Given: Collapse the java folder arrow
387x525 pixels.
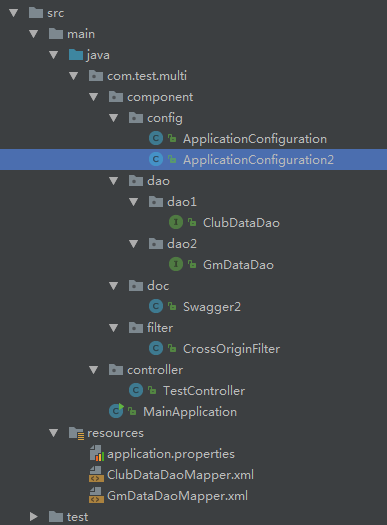Looking at the screenshot, I should (54, 55).
